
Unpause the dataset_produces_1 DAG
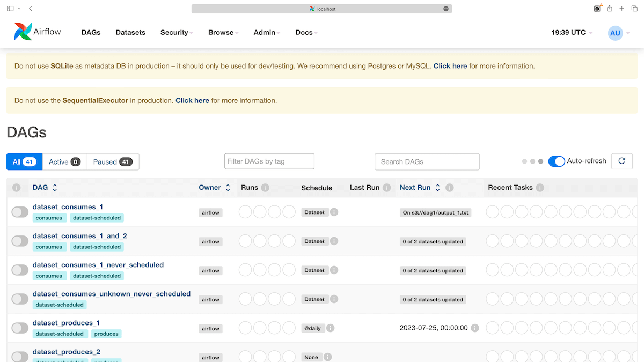pos(20,328)
